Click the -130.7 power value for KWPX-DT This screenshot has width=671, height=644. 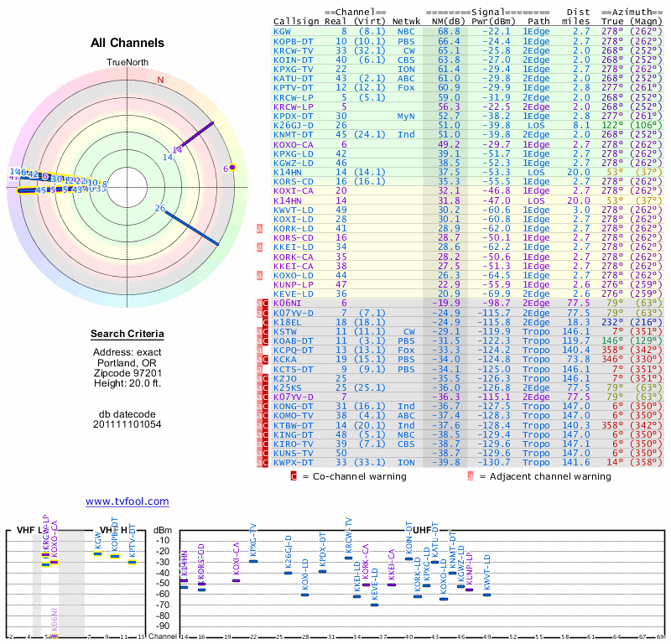tap(493, 463)
